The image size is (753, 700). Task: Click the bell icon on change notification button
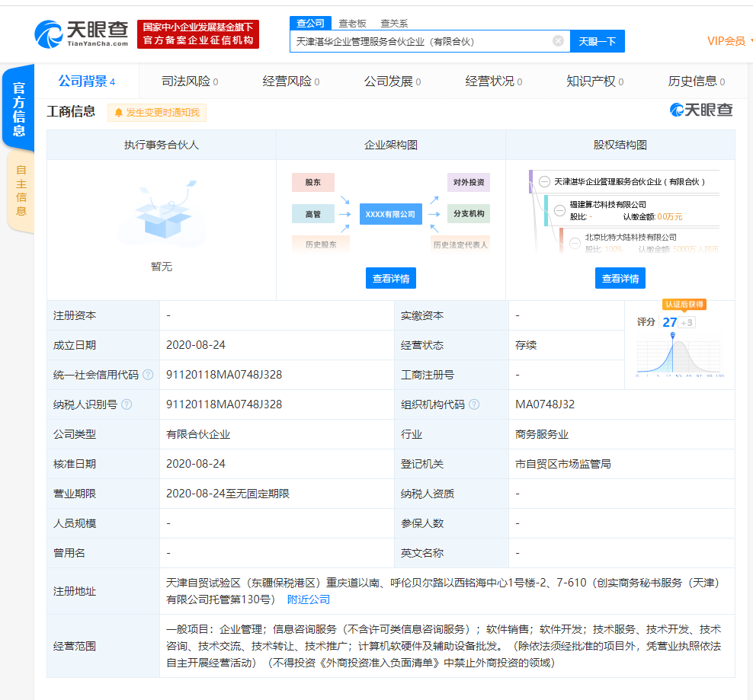click(120, 113)
